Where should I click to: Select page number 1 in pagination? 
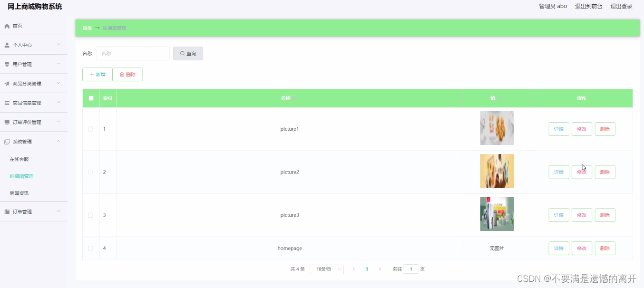367,269
